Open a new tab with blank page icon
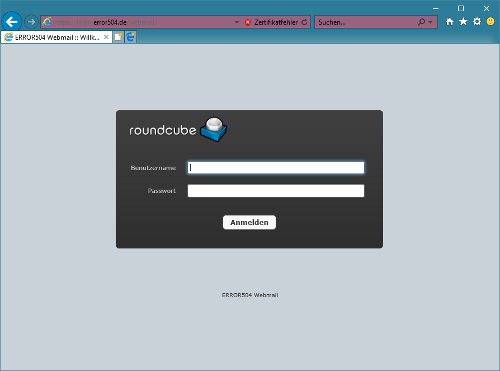 tap(118, 37)
